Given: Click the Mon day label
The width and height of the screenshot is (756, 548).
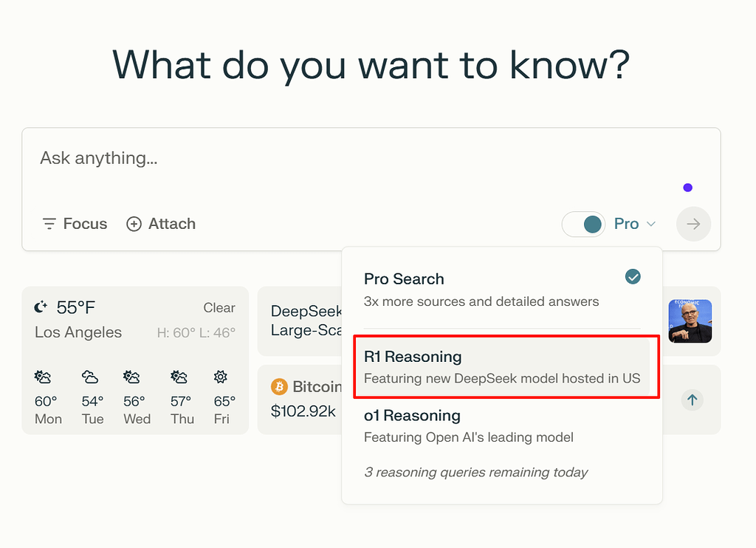Looking at the screenshot, I should (48, 419).
